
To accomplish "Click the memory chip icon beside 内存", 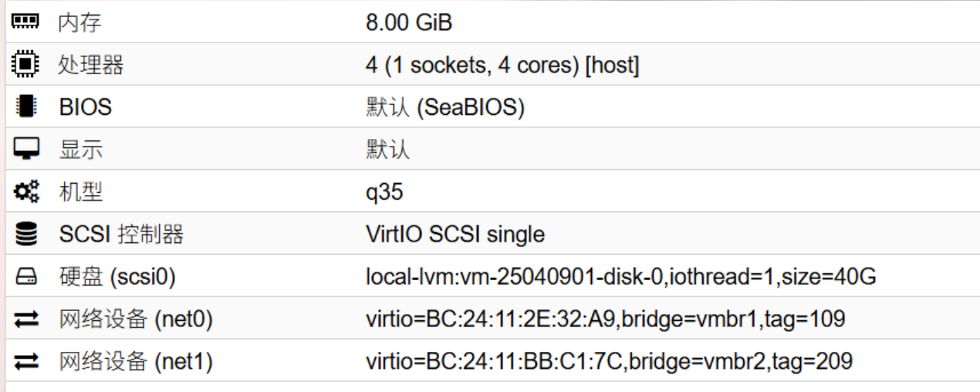I will (x=26, y=23).
